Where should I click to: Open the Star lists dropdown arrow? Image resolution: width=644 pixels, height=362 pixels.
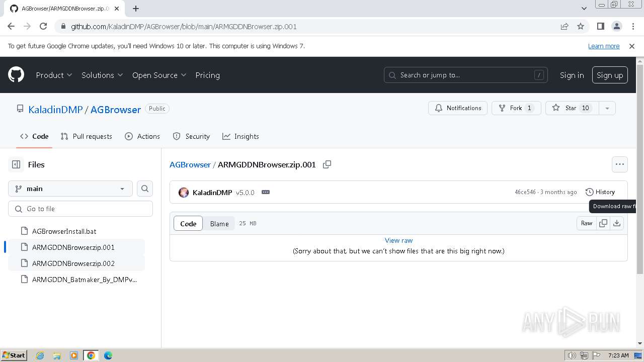point(607,108)
